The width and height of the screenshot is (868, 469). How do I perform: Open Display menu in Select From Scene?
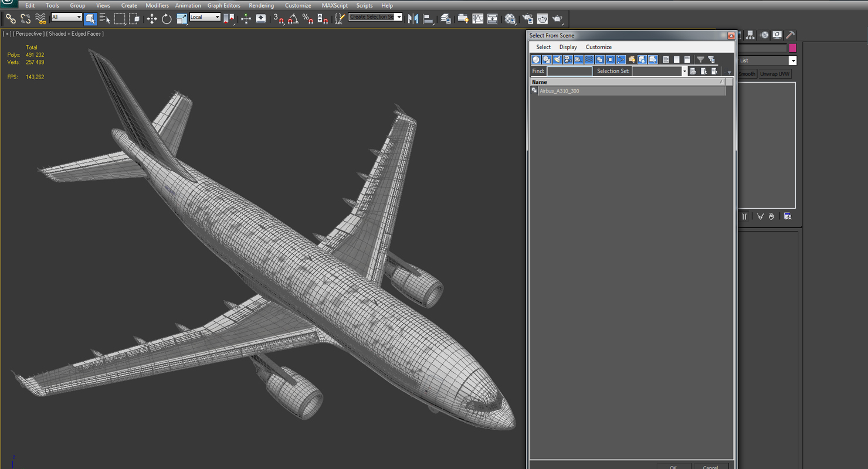pyautogui.click(x=568, y=47)
